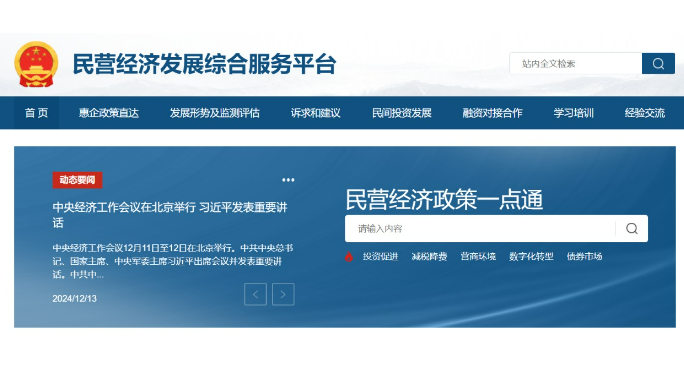Open 发展形势及监测评估 nav item
The height and width of the screenshot is (368, 684).
(x=215, y=113)
